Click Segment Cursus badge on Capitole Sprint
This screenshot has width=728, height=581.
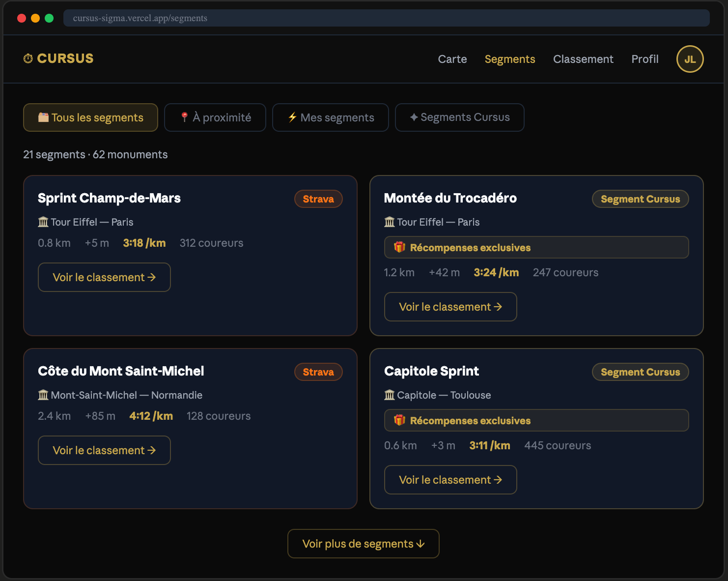tap(641, 372)
